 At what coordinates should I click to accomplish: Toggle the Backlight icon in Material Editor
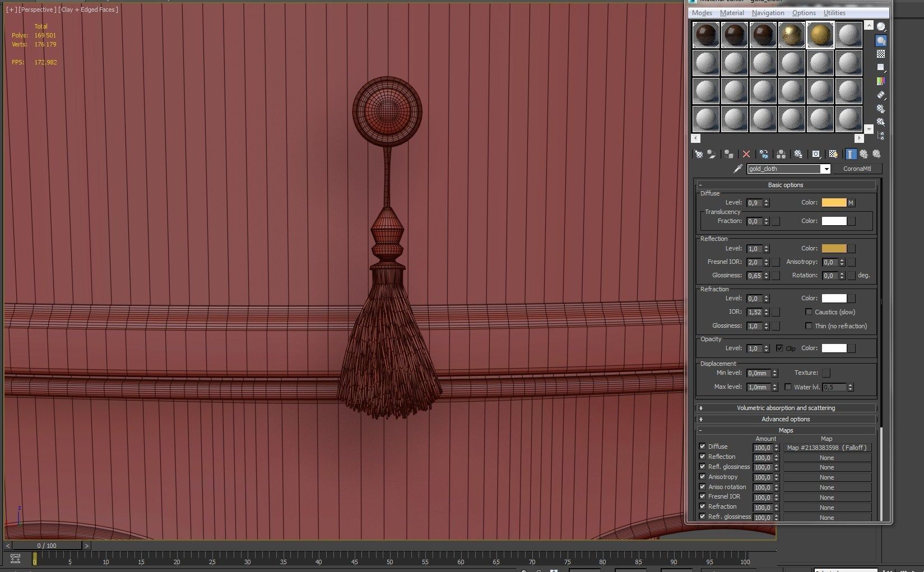pyautogui.click(x=881, y=40)
